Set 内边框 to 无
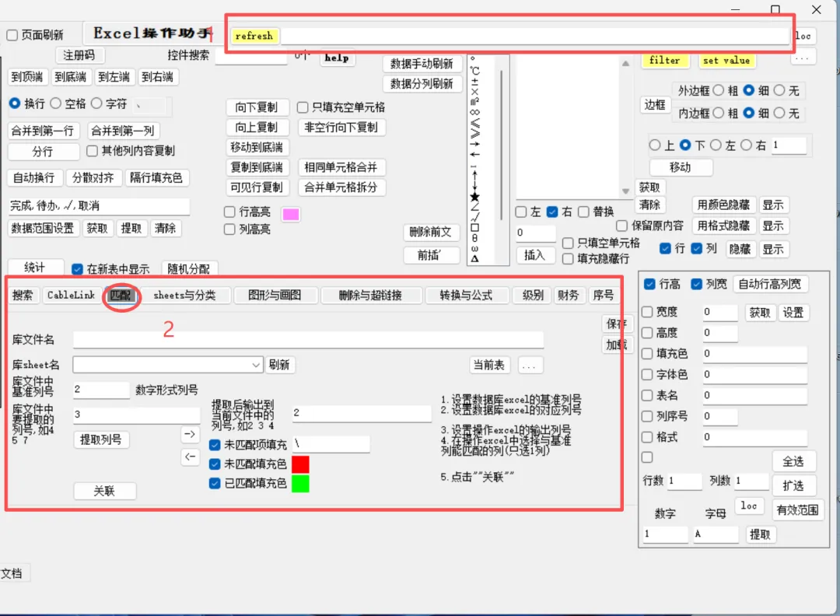Image resolution: width=840 pixels, height=616 pixels. click(x=780, y=113)
